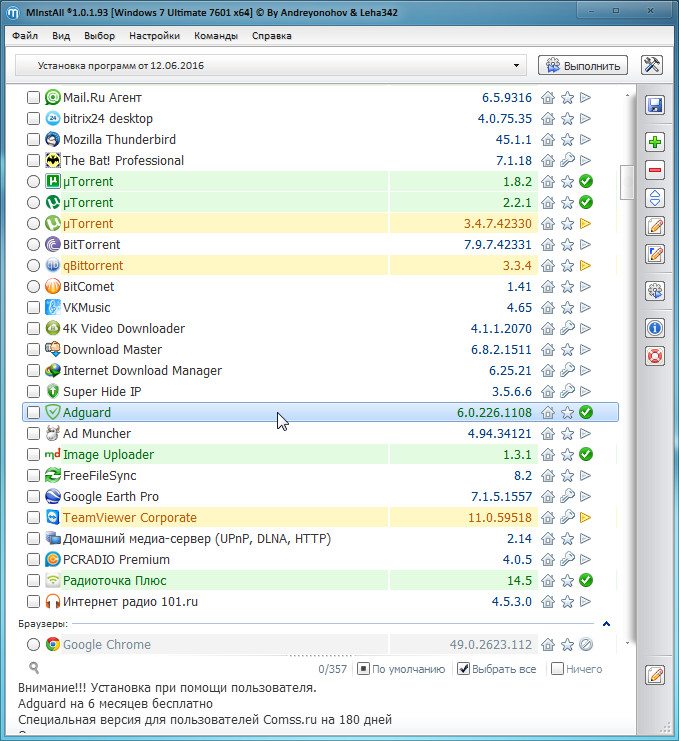
Task: Check the bitrix24 desktop checkbox
Action: (x=33, y=119)
